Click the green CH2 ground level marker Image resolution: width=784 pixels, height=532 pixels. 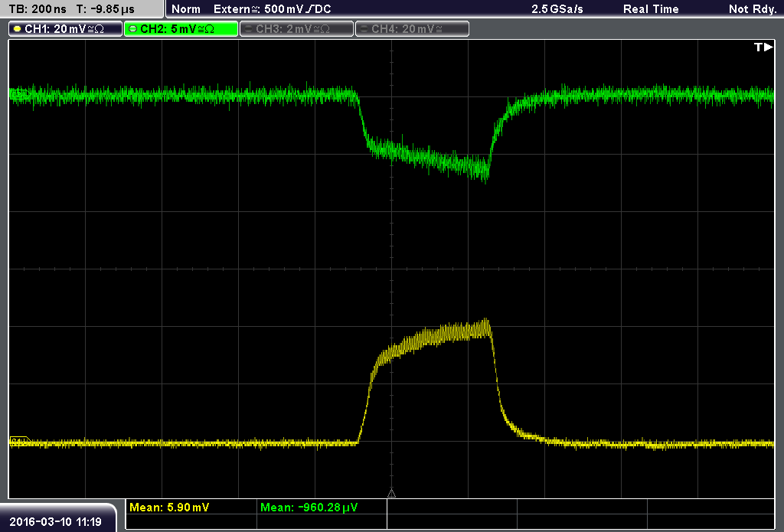pos(19,94)
